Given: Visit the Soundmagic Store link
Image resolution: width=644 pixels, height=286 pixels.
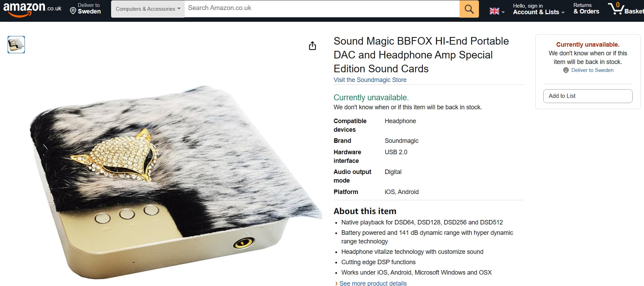Looking at the screenshot, I should (370, 80).
